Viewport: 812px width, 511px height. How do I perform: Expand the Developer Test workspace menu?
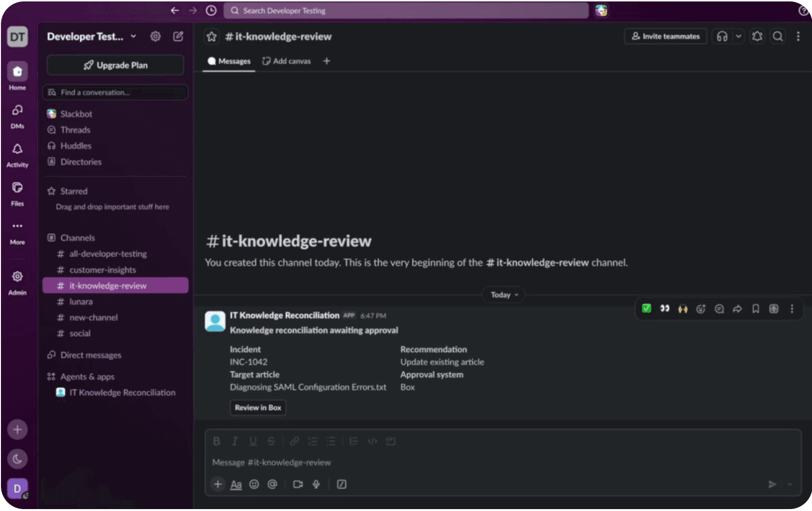[91, 36]
